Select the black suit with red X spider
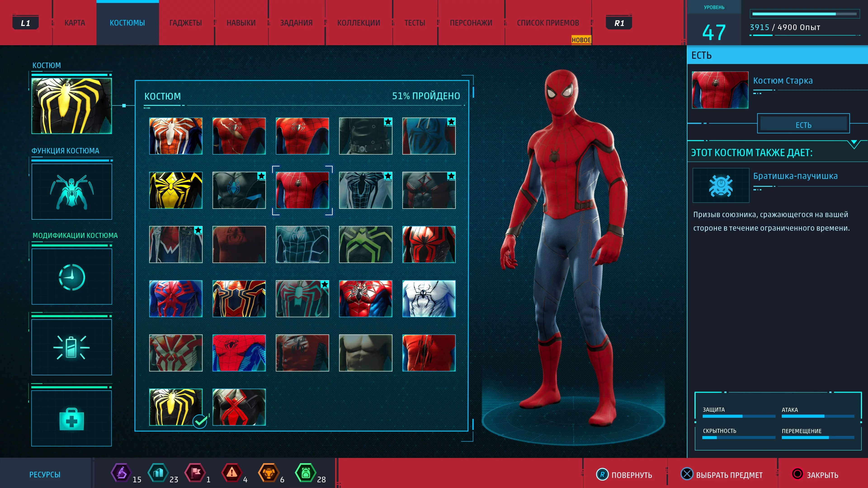 pos(239,407)
